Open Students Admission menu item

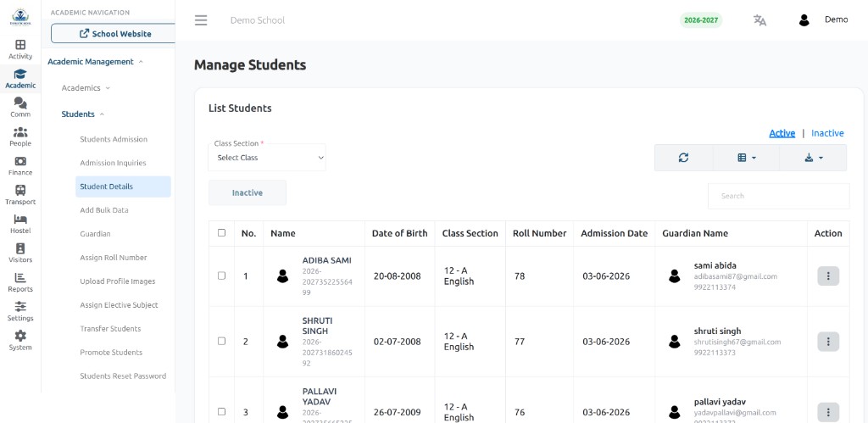pos(114,139)
